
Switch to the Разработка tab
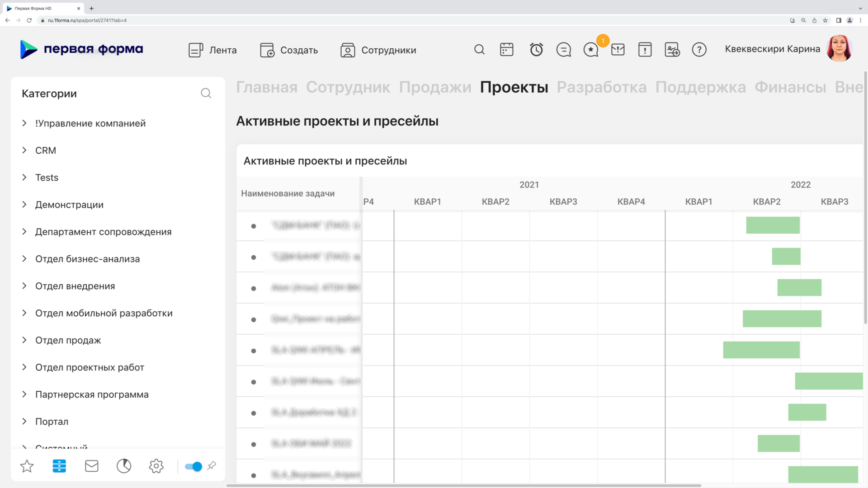pos(601,87)
